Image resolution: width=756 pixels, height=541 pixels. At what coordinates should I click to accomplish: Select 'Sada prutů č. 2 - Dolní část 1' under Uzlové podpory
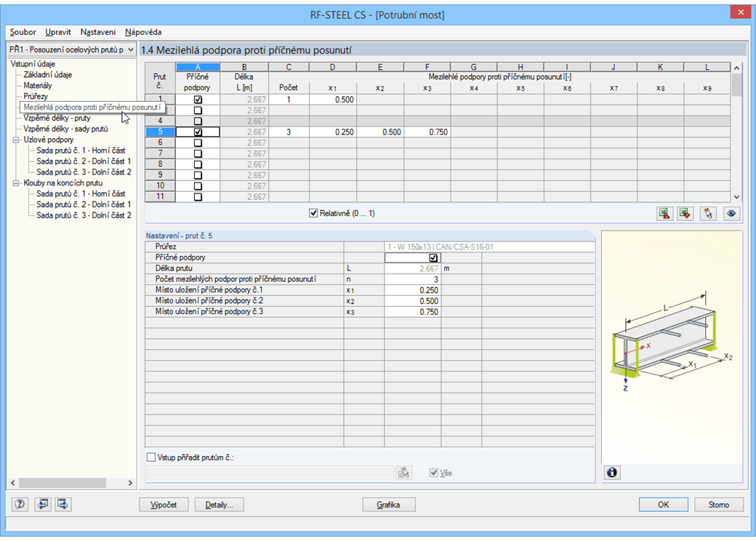[84, 161]
